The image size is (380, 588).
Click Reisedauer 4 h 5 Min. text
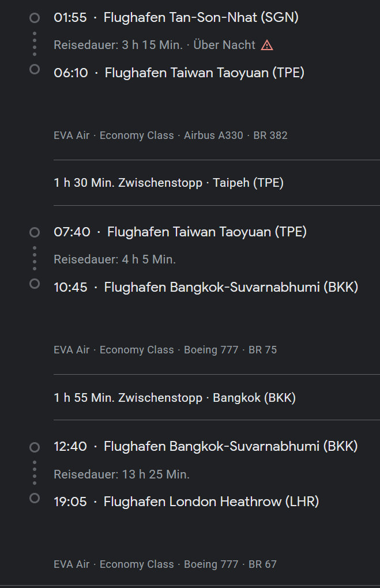pos(115,259)
